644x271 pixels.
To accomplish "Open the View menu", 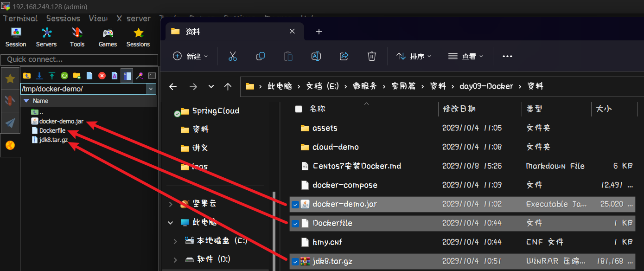I will click(98, 19).
